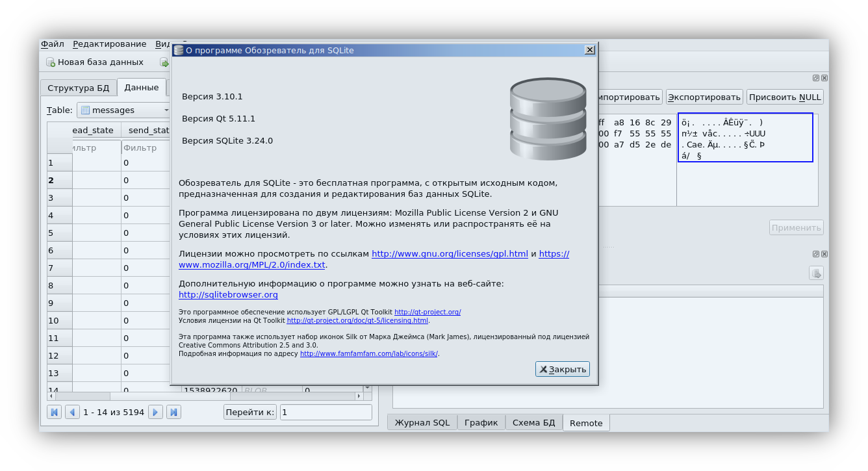
Task: Undock the cell editor panel via float icon
Action: coord(815,77)
